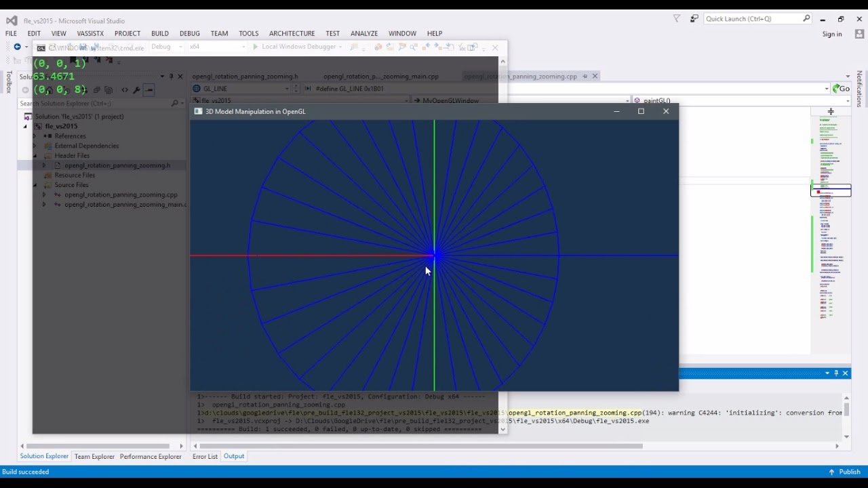
Task: Click the editor split view handle
Action: [831, 111]
